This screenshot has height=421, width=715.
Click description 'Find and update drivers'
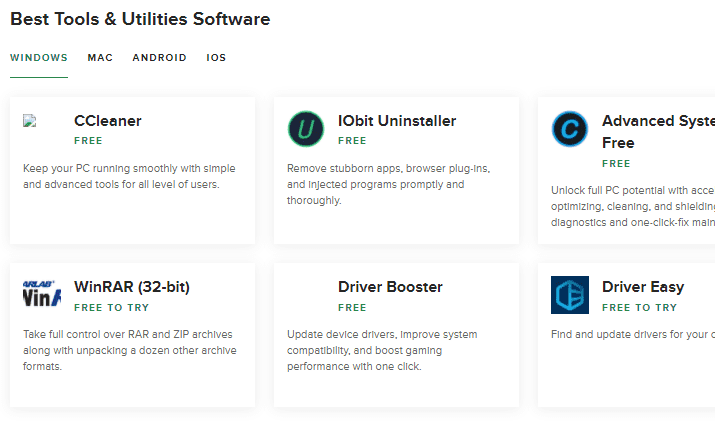tap(633, 334)
